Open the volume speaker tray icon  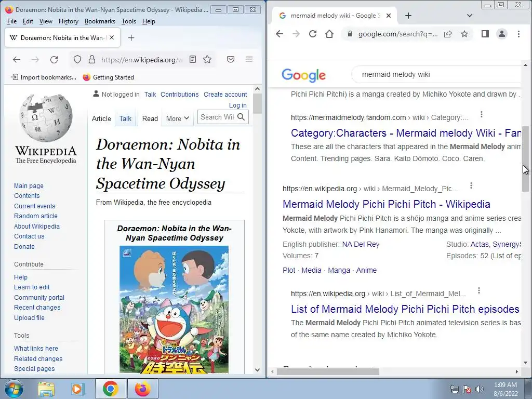pos(480,389)
